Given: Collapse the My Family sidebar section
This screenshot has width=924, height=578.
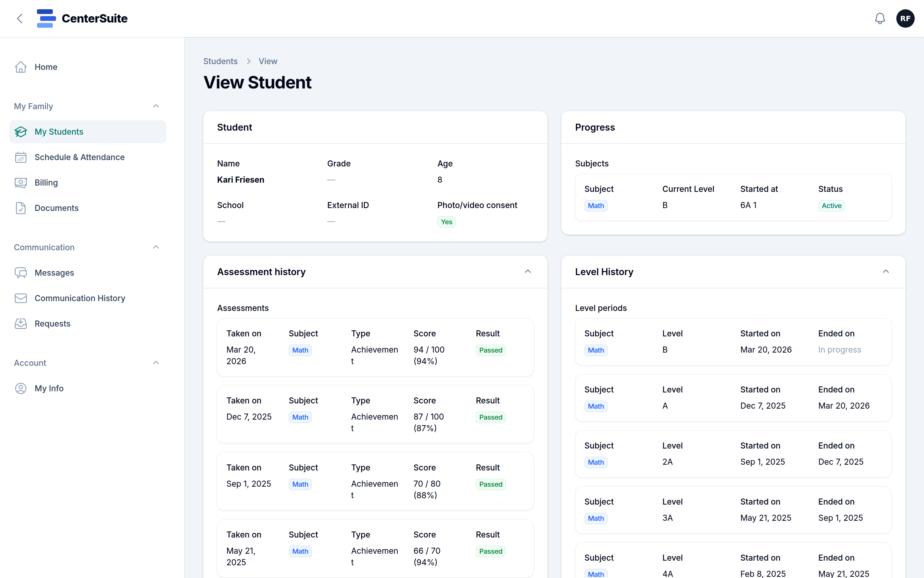Looking at the screenshot, I should point(156,106).
